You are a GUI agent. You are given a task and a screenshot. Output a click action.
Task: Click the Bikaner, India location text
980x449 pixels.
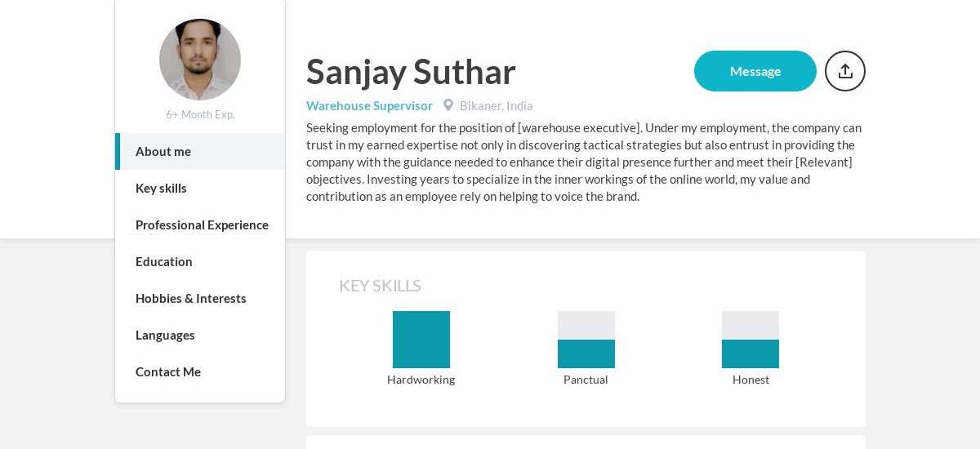496,105
